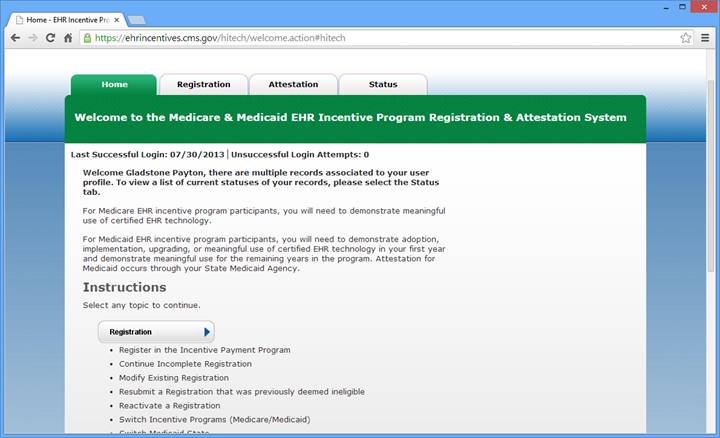Reload the current page

pyautogui.click(x=51, y=38)
